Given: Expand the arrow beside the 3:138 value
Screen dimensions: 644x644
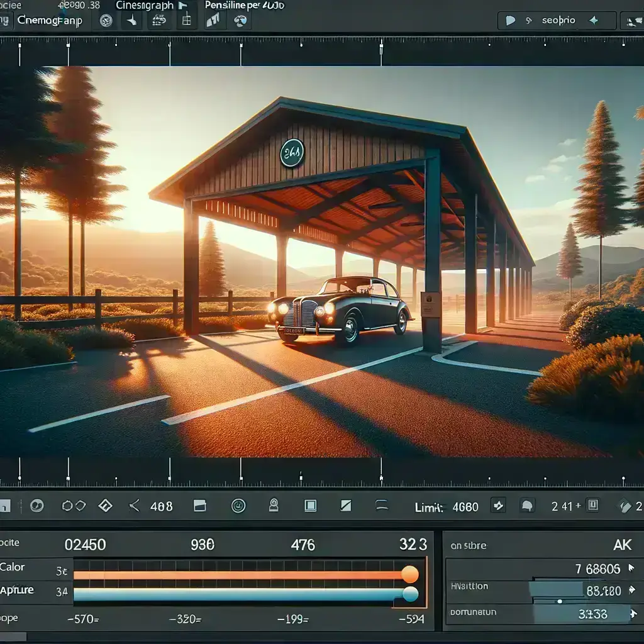Looking at the screenshot, I should 632,614.
